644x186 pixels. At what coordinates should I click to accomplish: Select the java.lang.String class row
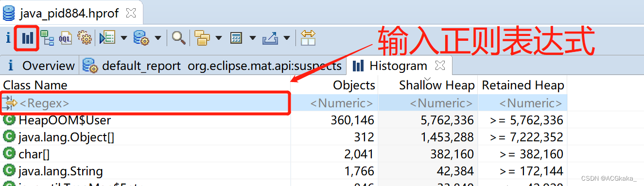(283, 171)
